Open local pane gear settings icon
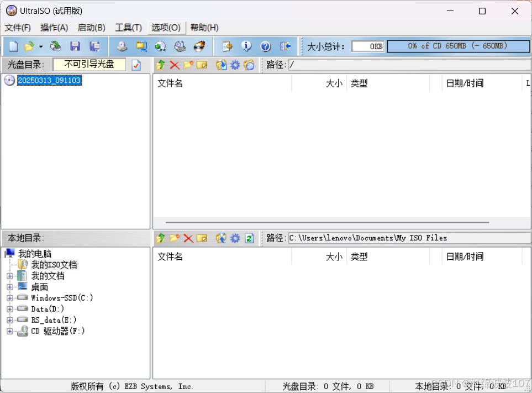 [235, 238]
